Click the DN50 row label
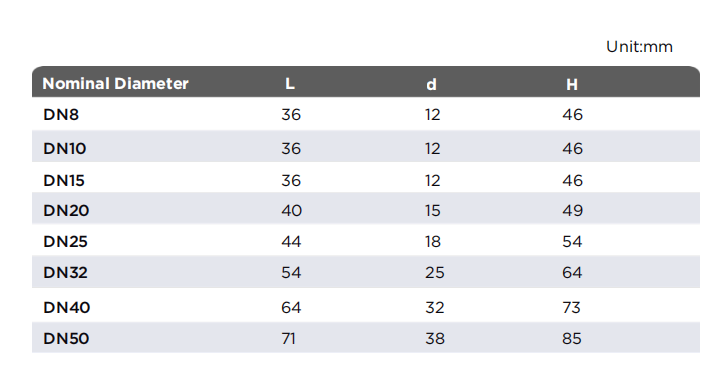The width and height of the screenshot is (727, 380). tap(66, 338)
